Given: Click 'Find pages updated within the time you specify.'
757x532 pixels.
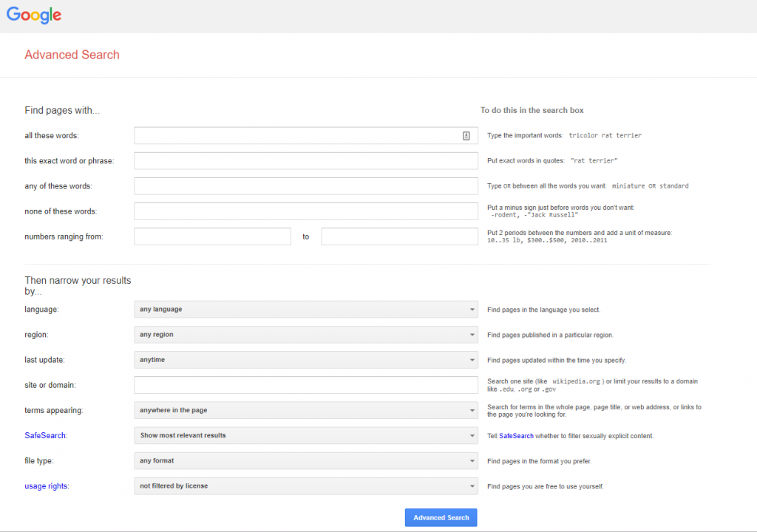Looking at the screenshot, I should coord(557,360).
